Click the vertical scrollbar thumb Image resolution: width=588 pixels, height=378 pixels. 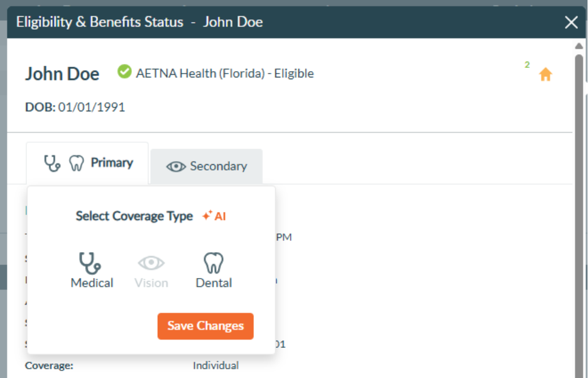(x=579, y=189)
